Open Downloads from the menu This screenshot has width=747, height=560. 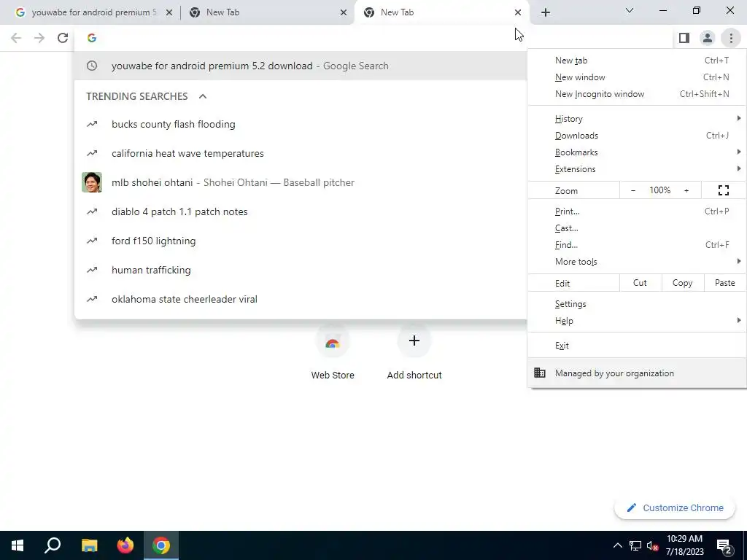[637, 135]
